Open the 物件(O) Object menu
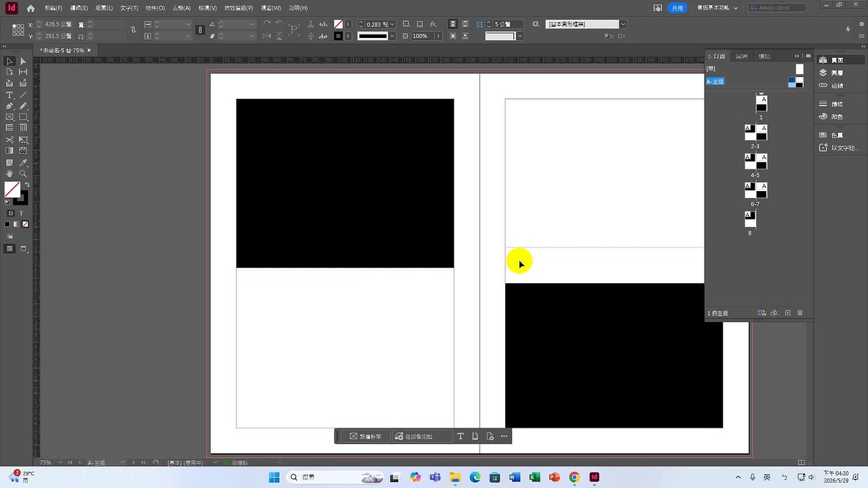 click(155, 8)
